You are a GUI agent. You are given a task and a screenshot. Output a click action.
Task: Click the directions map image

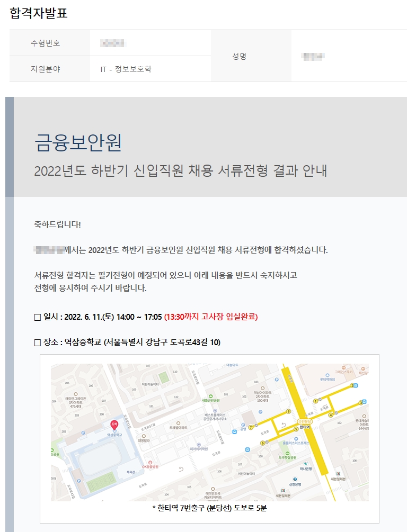point(210,432)
